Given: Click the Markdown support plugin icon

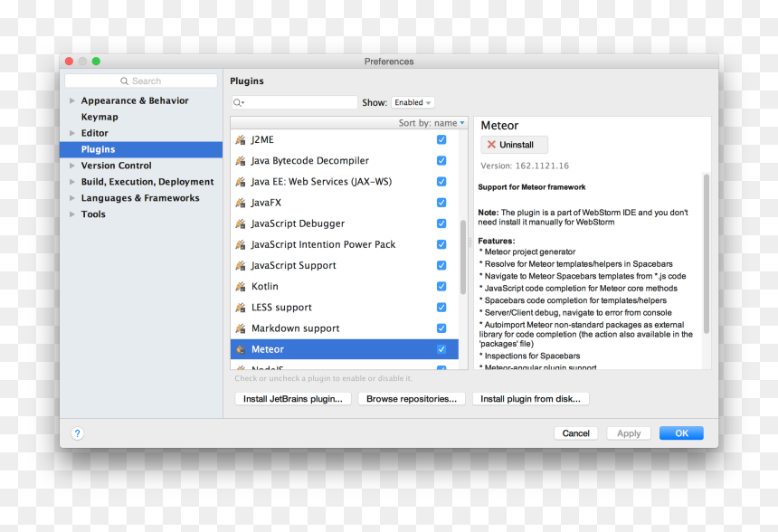Looking at the screenshot, I should click(241, 328).
